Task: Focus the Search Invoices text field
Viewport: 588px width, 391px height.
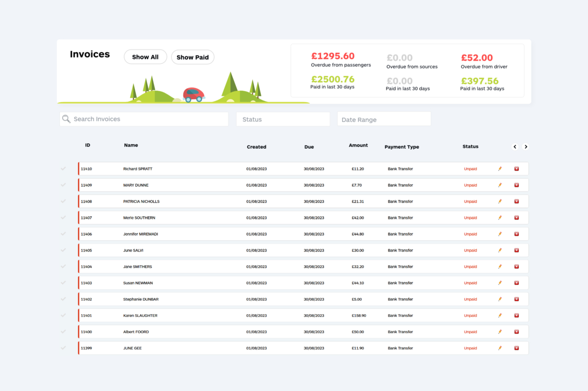Action: (x=149, y=119)
